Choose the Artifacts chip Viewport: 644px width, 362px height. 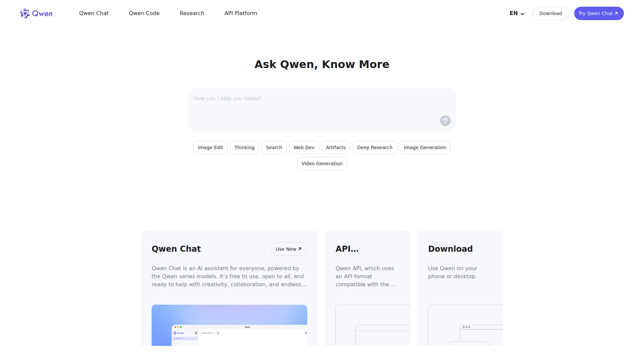click(335, 147)
